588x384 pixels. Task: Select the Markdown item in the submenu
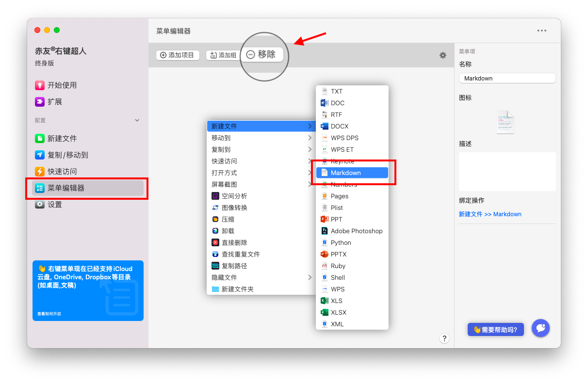[352, 173]
